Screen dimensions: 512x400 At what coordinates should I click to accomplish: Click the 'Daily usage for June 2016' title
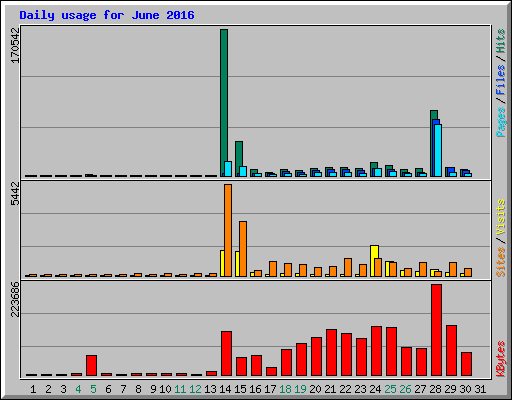pos(107,15)
